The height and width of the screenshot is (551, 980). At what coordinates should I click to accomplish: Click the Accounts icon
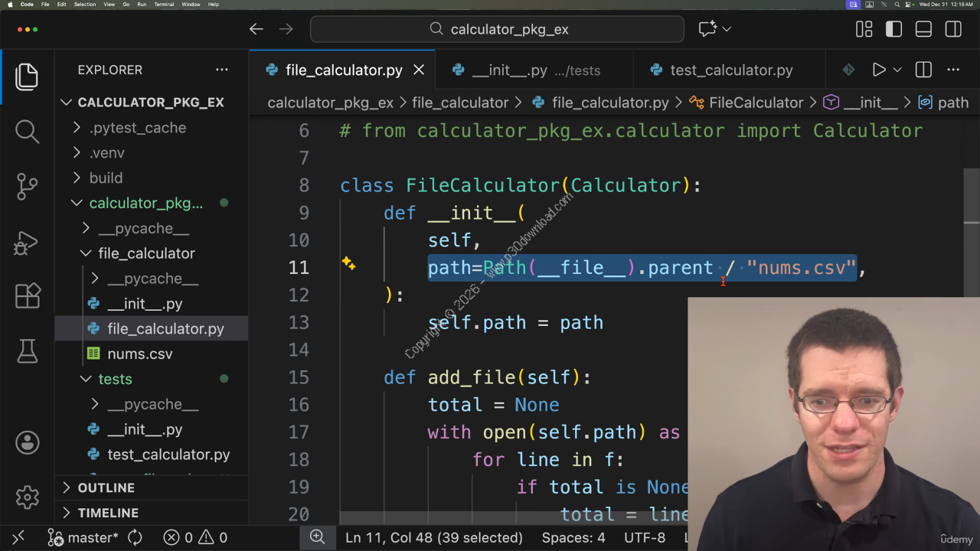27,442
